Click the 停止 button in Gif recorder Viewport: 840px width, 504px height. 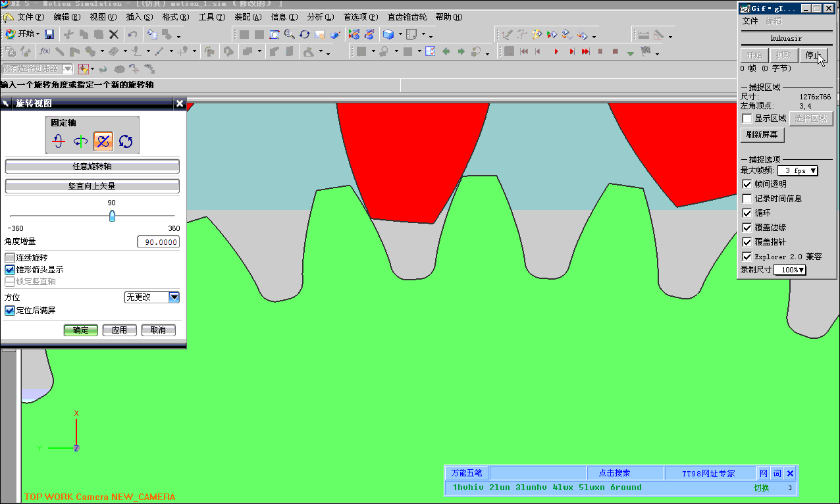tap(813, 55)
